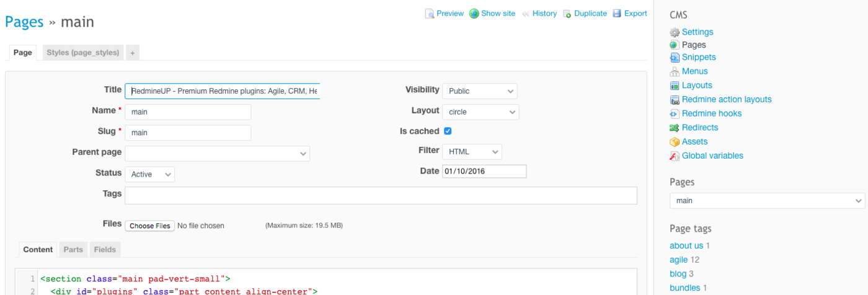Click the Pages text in CMS sidebar
The height and width of the screenshot is (295, 868).
[694, 45]
